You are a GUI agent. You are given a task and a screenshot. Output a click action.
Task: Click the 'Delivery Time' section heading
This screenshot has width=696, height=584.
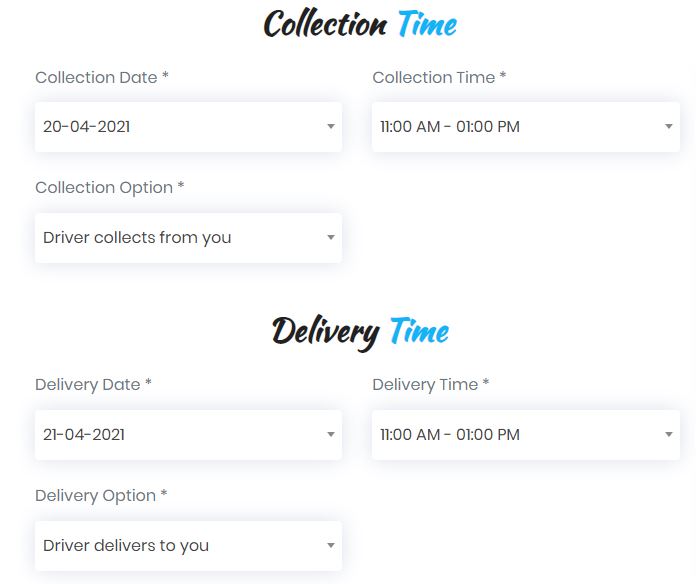click(x=360, y=333)
